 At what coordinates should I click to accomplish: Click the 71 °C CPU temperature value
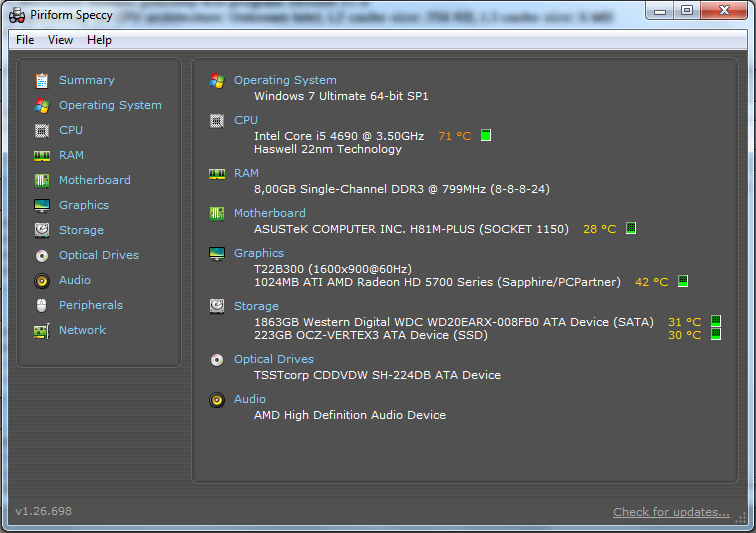pyautogui.click(x=455, y=137)
